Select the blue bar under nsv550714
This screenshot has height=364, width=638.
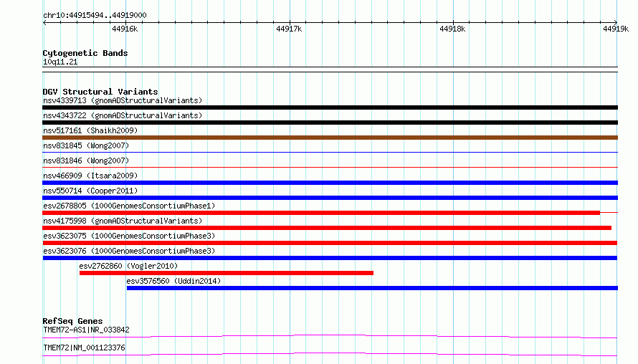point(330,198)
